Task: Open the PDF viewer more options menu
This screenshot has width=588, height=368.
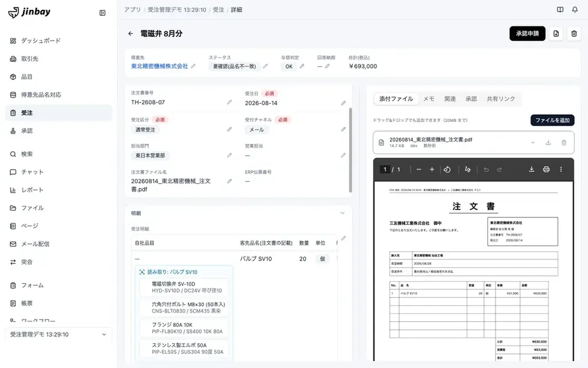Action: click(x=561, y=170)
